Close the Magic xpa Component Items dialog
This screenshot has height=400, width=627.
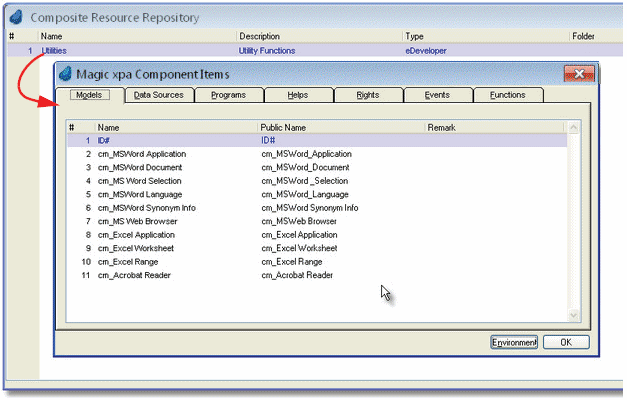580,75
